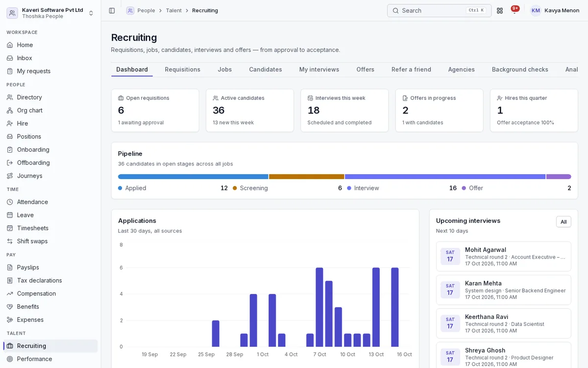588x368 pixels.
Task: Open the Candidates tab
Action: click(x=266, y=70)
